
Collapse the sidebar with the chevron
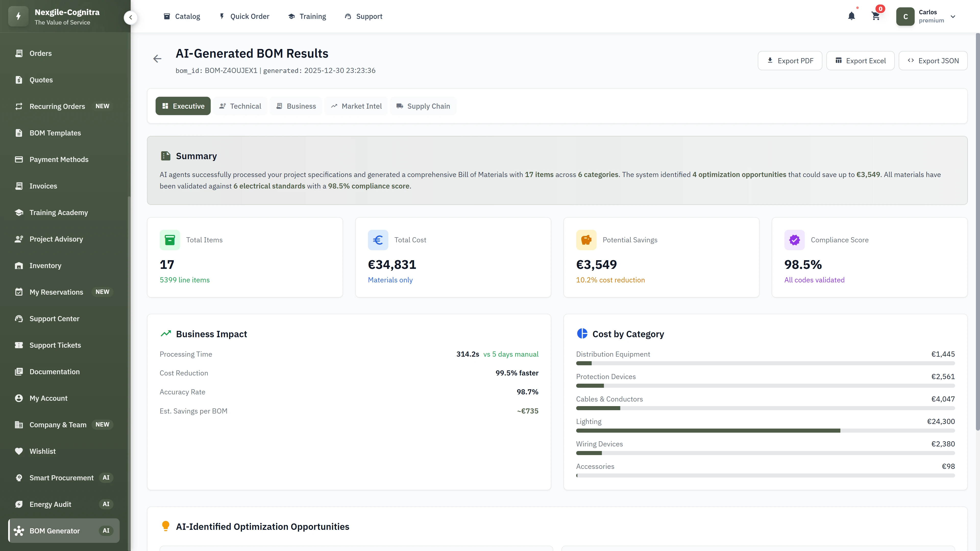pyautogui.click(x=130, y=18)
